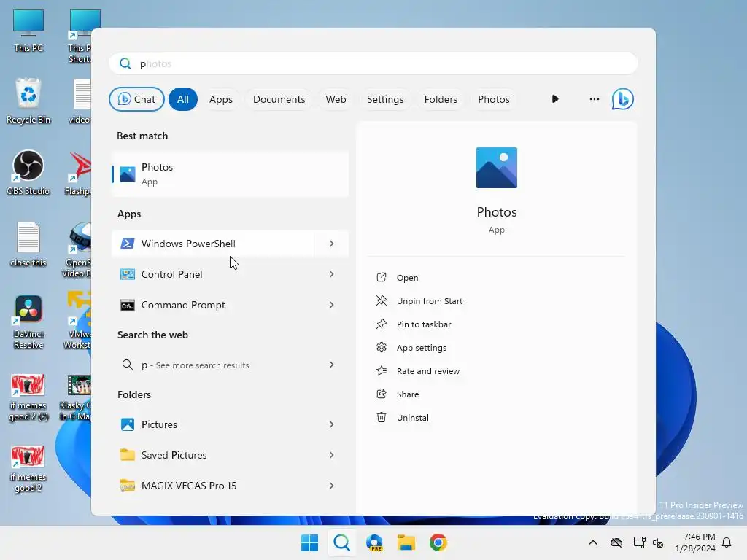Open File Explorer from taskbar
The width and height of the screenshot is (747, 560).
[x=406, y=542]
